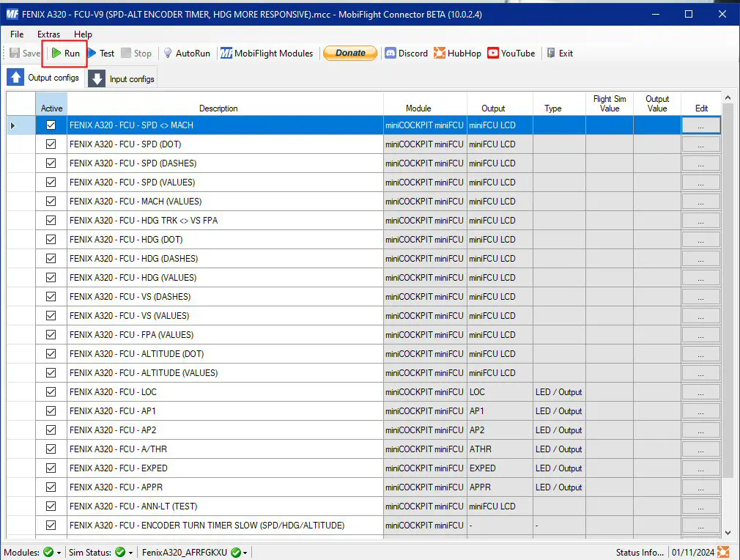The width and height of the screenshot is (740, 560).
Task: Select the FENIX A320 - FCU - VS (VALUES) row
Action: point(225,315)
